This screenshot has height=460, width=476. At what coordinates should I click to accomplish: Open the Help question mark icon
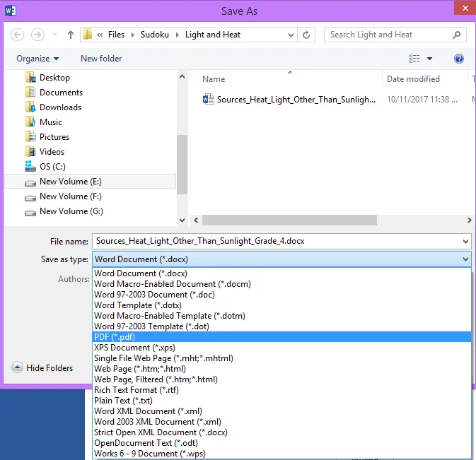(x=459, y=58)
